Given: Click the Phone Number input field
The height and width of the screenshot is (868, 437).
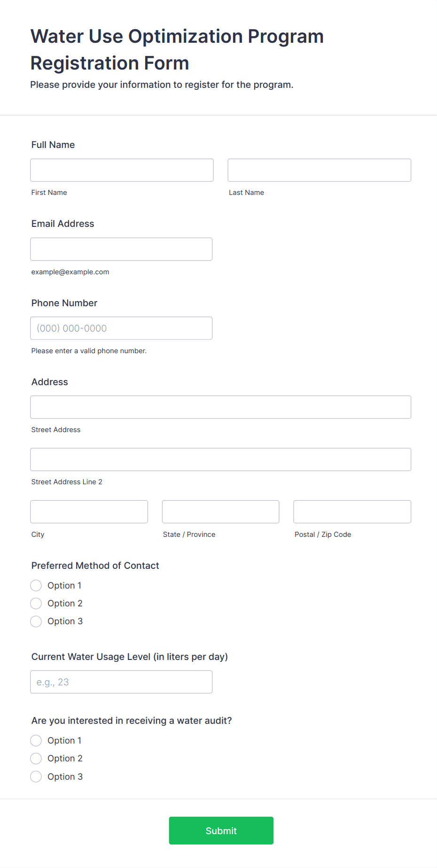Looking at the screenshot, I should point(121,328).
